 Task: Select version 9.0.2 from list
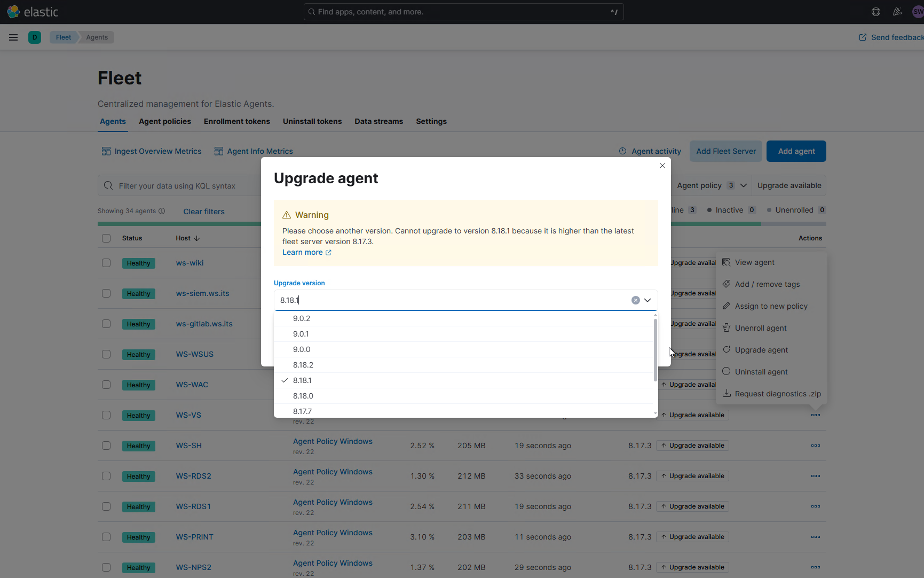coord(463,318)
